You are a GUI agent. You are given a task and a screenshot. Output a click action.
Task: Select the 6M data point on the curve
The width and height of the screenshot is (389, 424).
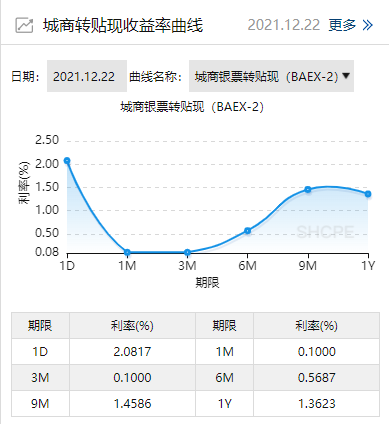pyautogui.click(x=247, y=231)
